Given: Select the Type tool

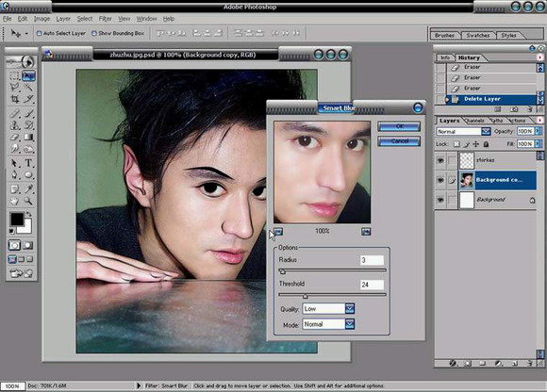Looking at the screenshot, I should tap(28, 163).
